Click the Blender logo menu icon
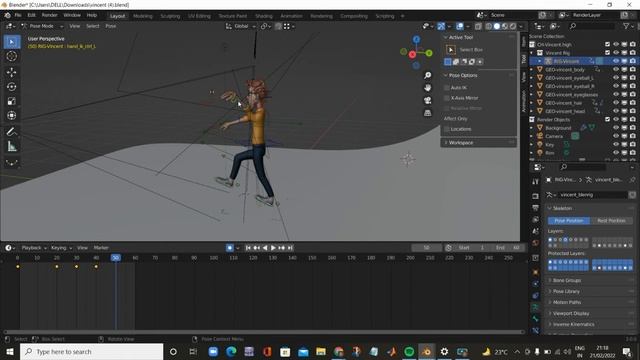 tap(7, 15)
